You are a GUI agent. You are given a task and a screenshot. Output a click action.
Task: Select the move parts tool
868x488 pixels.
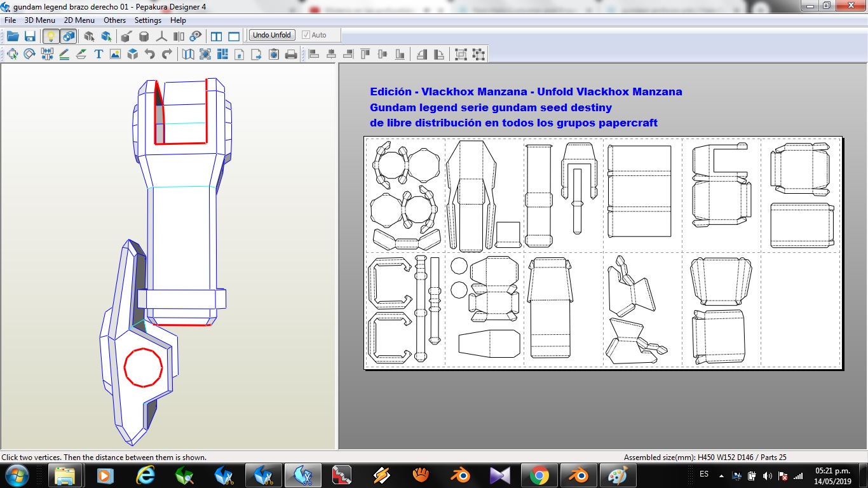click(x=12, y=55)
